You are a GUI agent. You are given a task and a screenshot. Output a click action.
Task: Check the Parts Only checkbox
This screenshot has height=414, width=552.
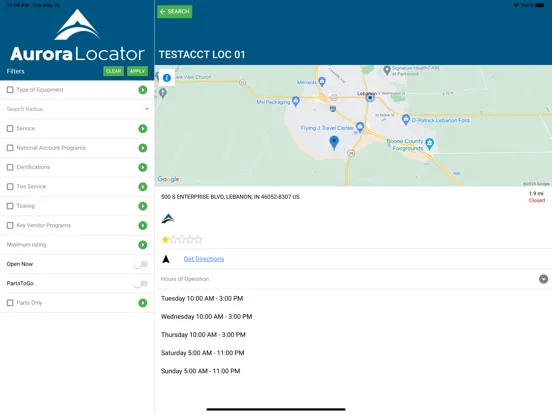[10, 303]
